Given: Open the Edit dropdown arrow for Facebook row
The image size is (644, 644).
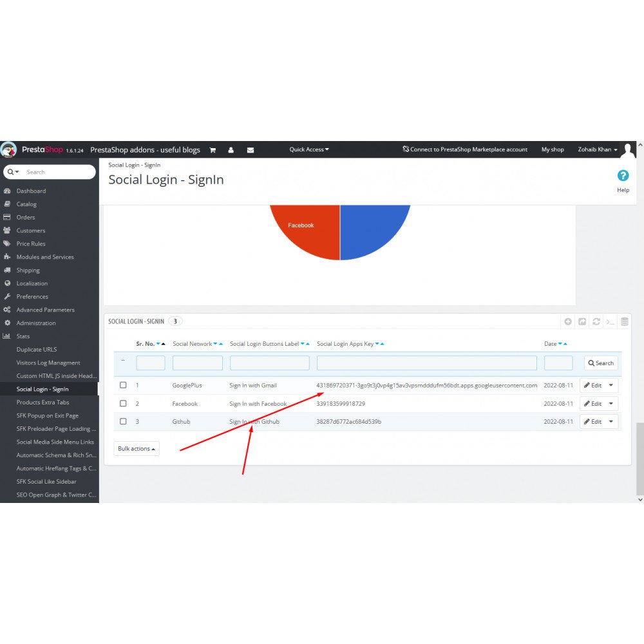Looking at the screenshot, I should [x=611, y=404].
